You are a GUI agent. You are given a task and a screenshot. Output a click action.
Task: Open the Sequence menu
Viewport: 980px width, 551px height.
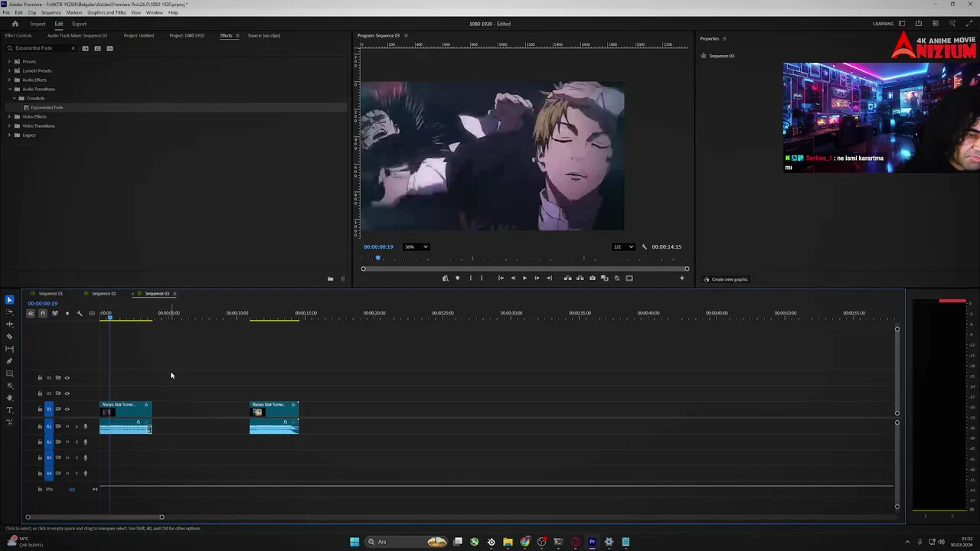(51, 12)
